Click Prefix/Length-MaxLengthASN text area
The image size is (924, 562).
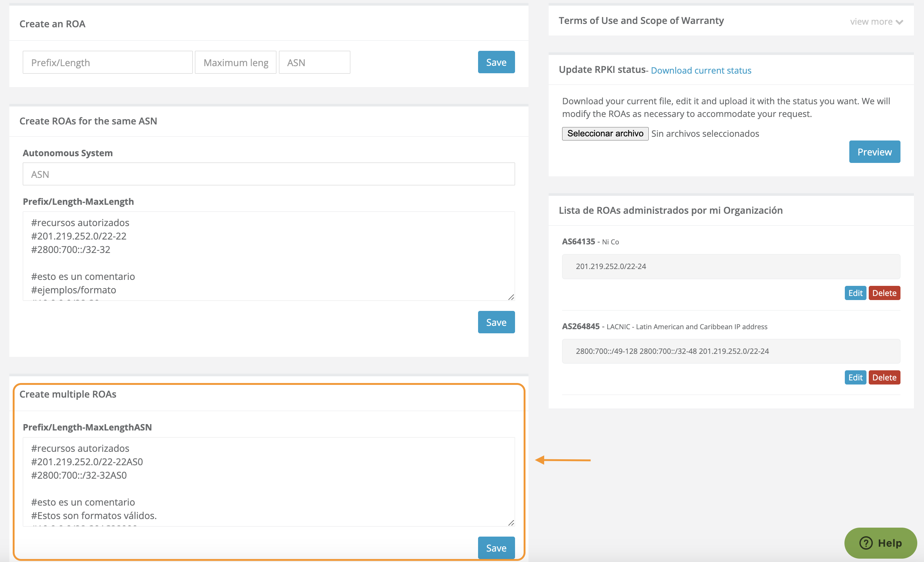pos(268,481)
